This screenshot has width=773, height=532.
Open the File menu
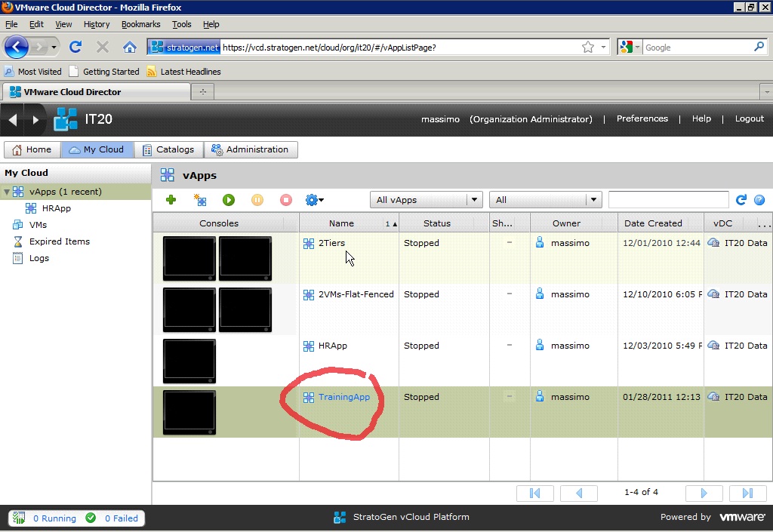[x=11, y=24]
